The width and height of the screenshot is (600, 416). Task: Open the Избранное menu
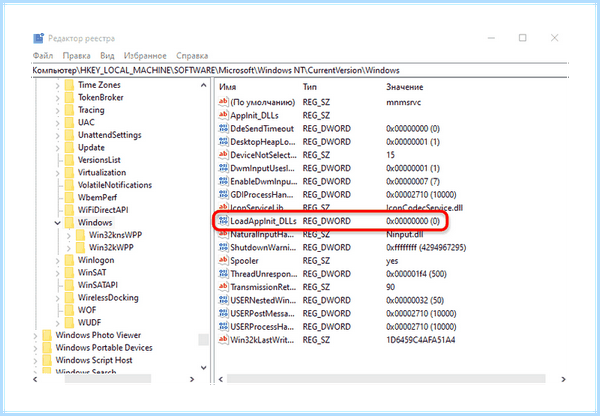[145, 56]
